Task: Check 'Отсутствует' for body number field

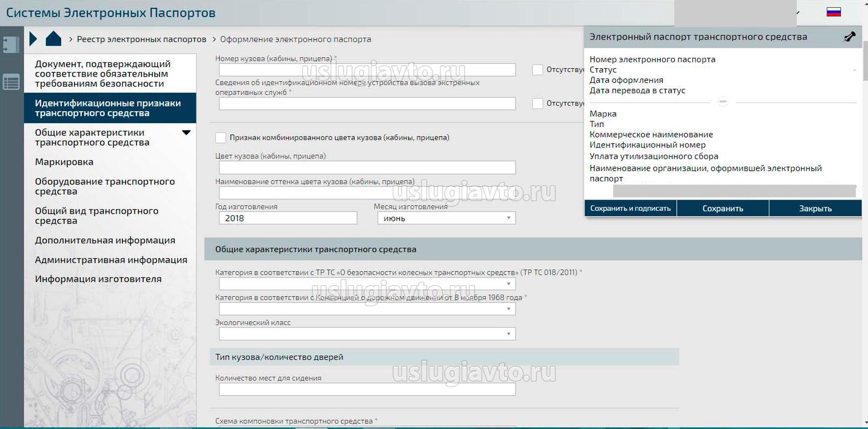Action: (x=537, y=70)
